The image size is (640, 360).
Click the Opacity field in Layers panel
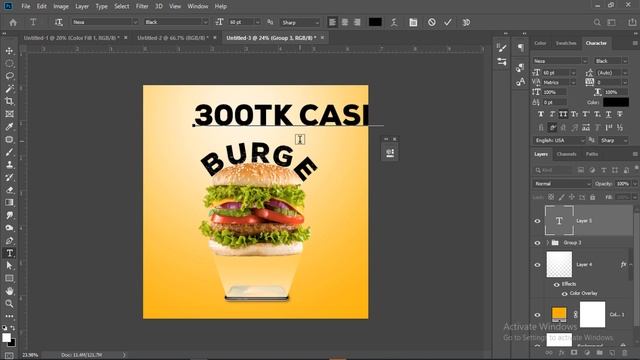(x=623, y=184)
